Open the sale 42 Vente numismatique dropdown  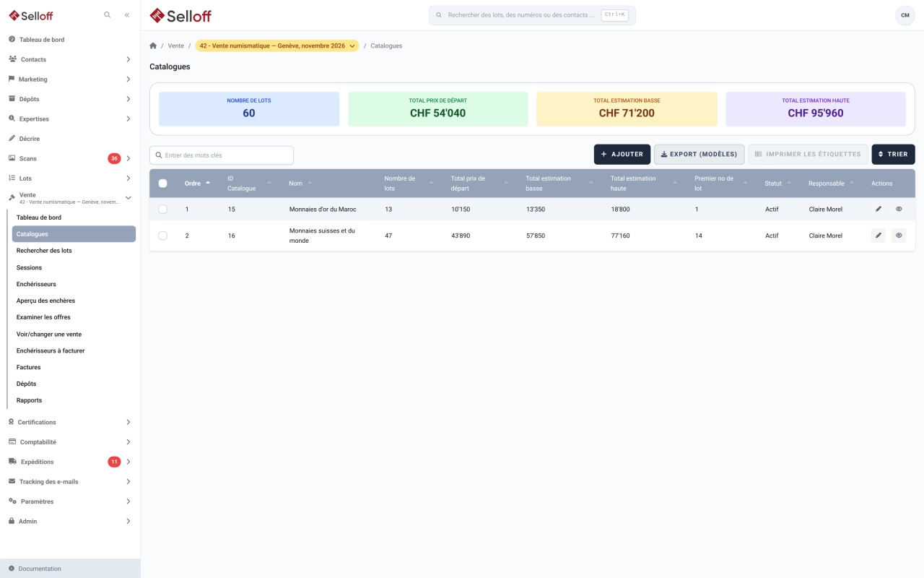click(x=277, y=46)
